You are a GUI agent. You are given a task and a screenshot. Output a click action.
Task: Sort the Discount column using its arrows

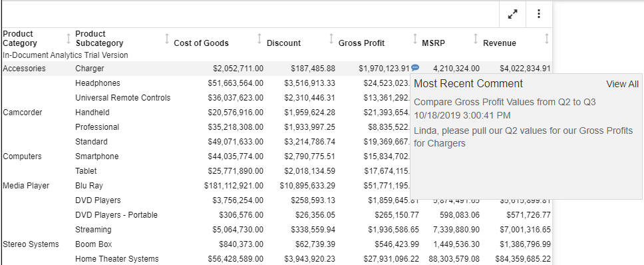tap(331, 39)
